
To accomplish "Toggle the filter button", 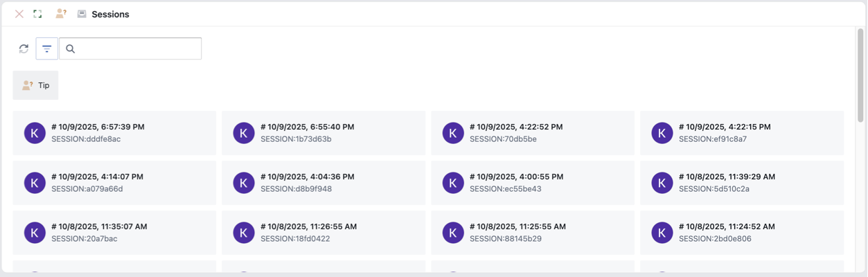I will 46,48.
